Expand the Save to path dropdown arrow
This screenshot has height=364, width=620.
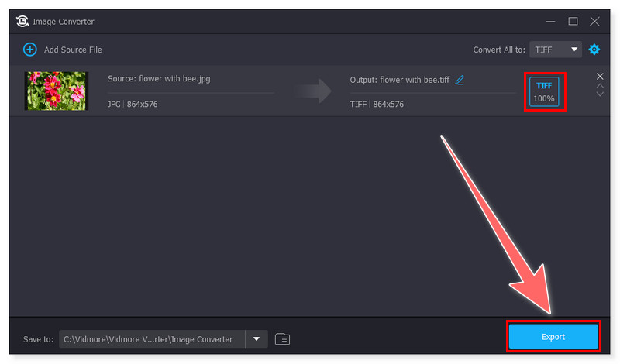[257, 338]
